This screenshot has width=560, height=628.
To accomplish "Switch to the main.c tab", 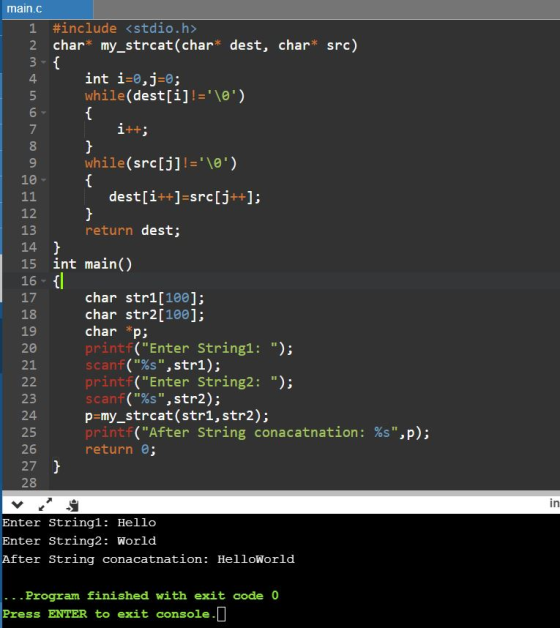I will pyautogui.click(x=47, y=9).
